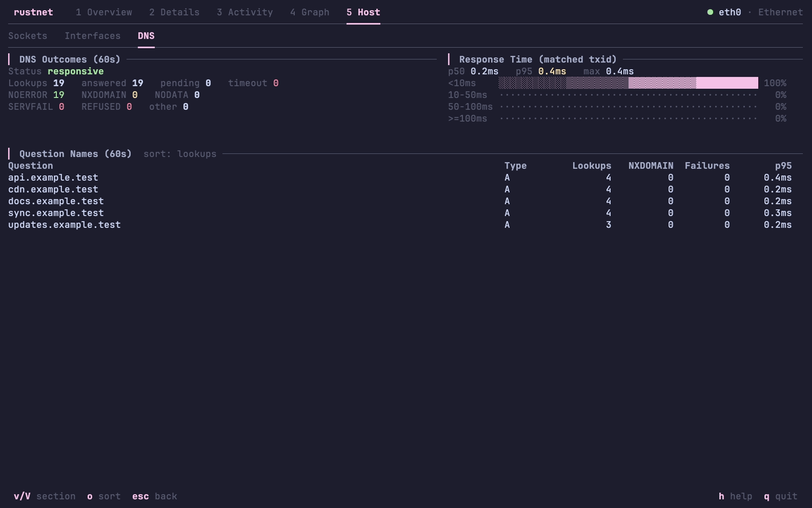Screen dimensions: 812x508
Task: Click the Question column header
Action: pyautogui.click(x=30, y=166)
